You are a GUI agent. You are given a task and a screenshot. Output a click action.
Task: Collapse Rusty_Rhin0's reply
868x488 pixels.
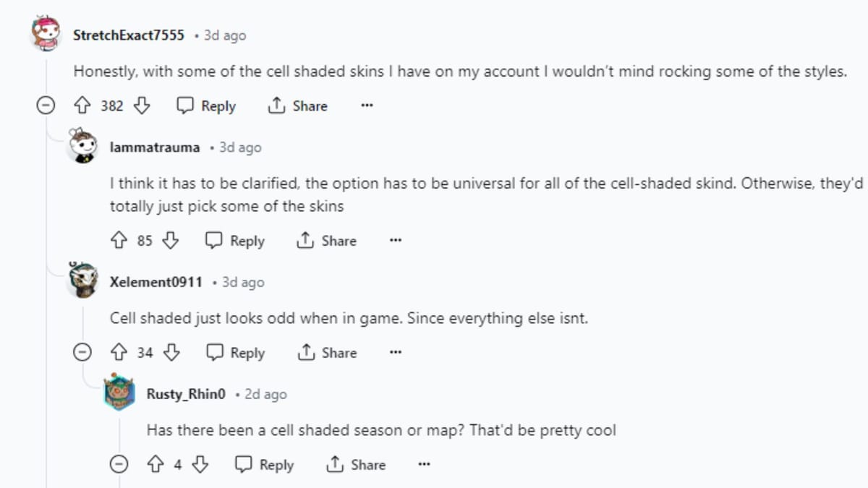click(x=119, y=464)
